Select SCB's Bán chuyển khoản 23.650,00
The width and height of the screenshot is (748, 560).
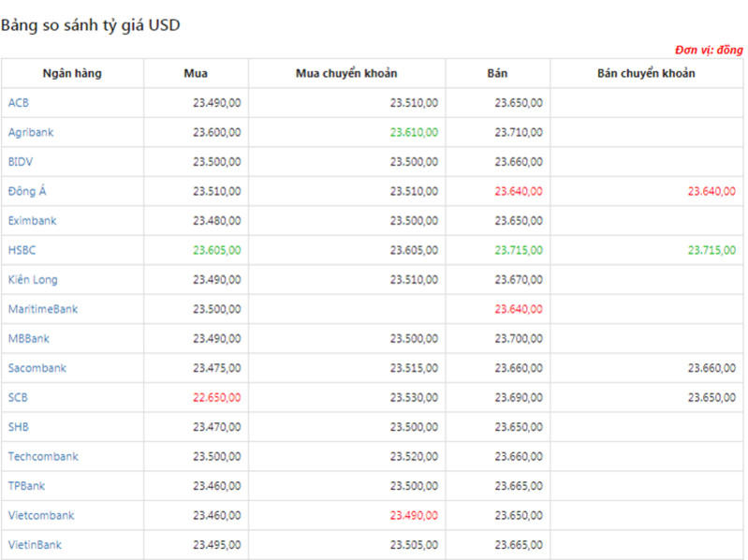(711, 397)
